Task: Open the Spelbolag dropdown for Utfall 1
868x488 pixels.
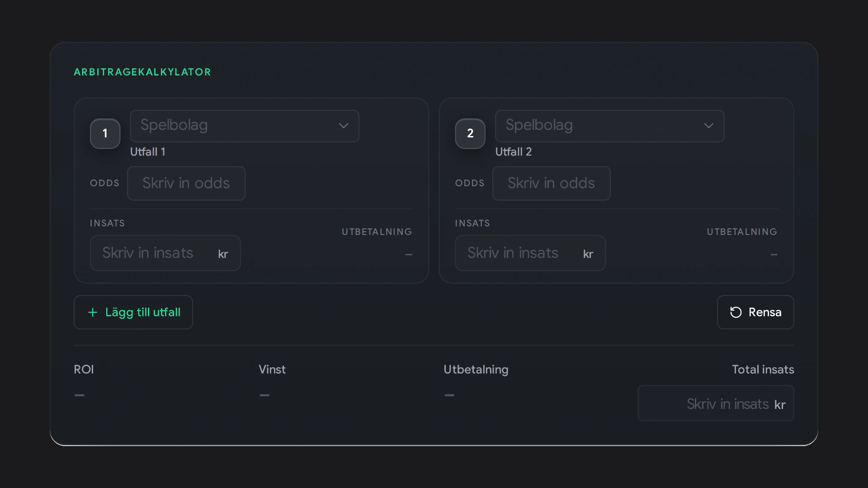Action: [x=245, y=126]
